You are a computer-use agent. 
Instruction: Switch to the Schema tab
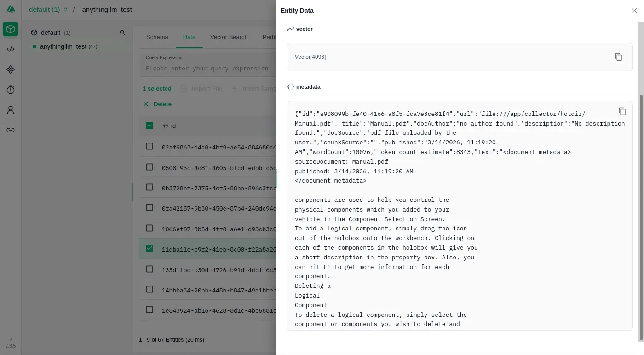point(157,37)
